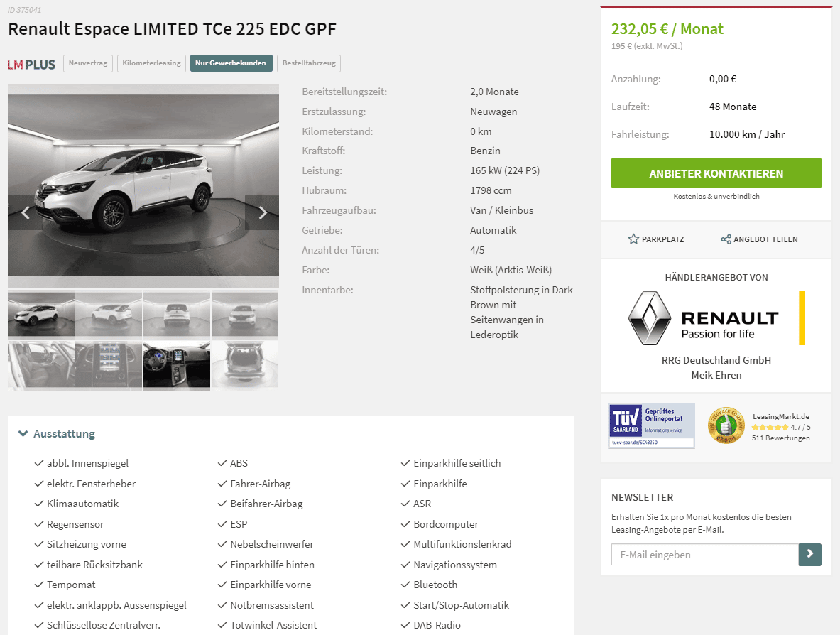Select the Kilometerleasing tag
Image resolution: width=840 pixels, height=635 pixels.
(152, 63)
